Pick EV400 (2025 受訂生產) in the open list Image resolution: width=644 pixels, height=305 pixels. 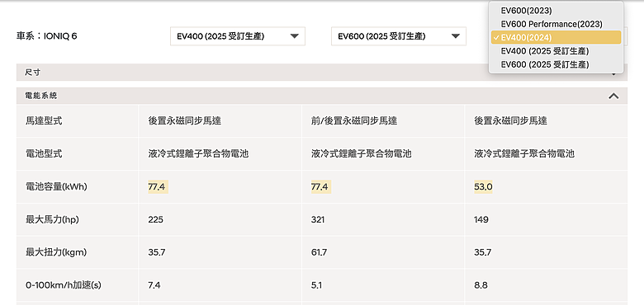pyautogui.click(x=556, y=51)
